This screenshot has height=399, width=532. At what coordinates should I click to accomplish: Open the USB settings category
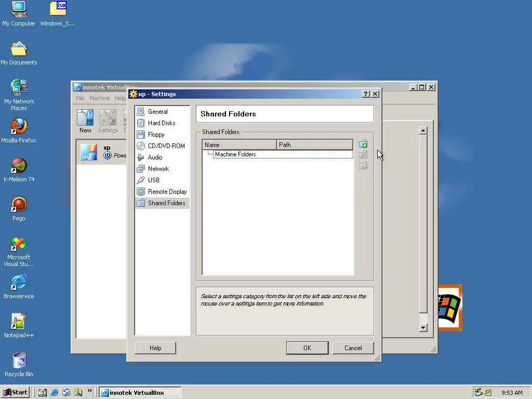click(162, 180)
